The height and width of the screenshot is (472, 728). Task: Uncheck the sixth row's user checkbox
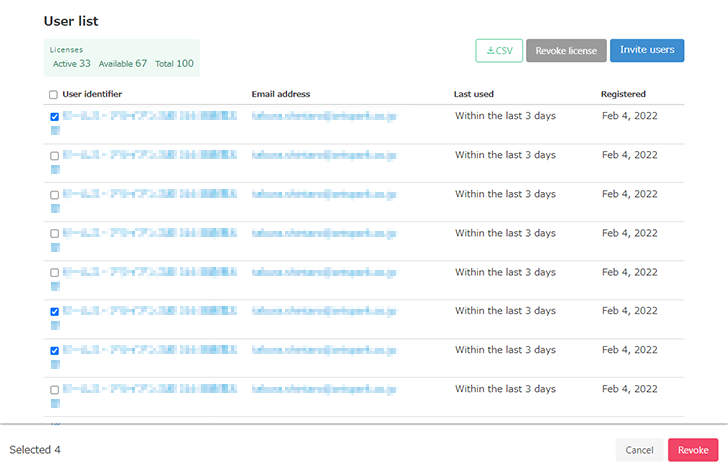(54, 312)
